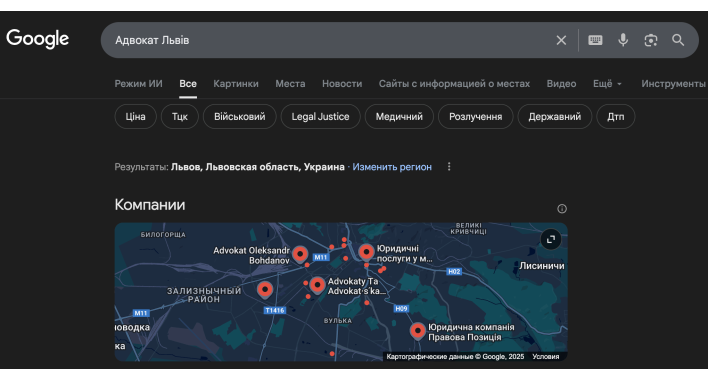
Task: Apply the Дтп filter chip
Action: pyautogui.click(x=616, y=116)
